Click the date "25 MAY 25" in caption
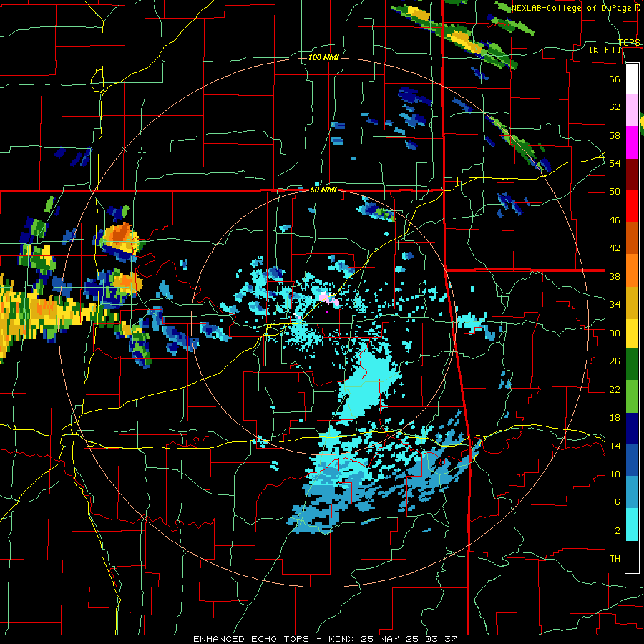The image size is (644, 644). click(x=390, y=639)
